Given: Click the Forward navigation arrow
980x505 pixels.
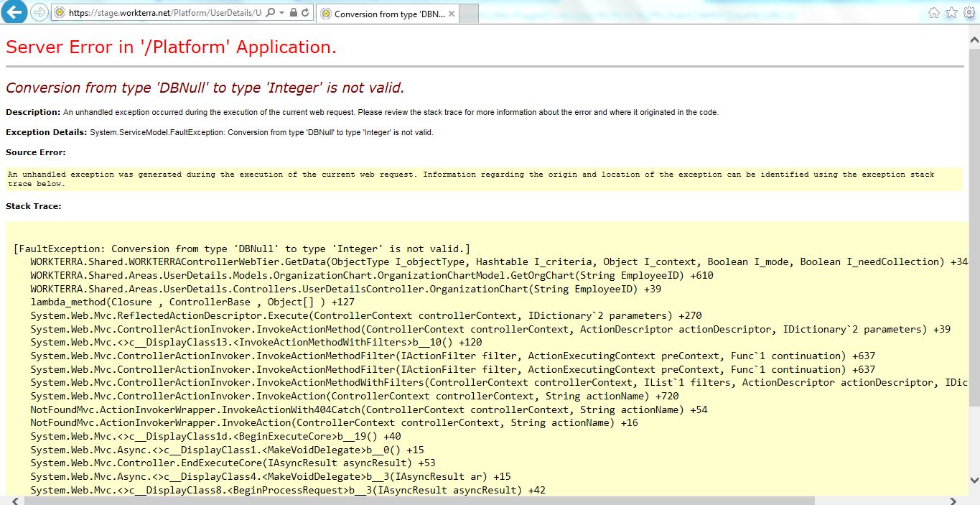Looking at the screenshot, I should click(39, 12).
